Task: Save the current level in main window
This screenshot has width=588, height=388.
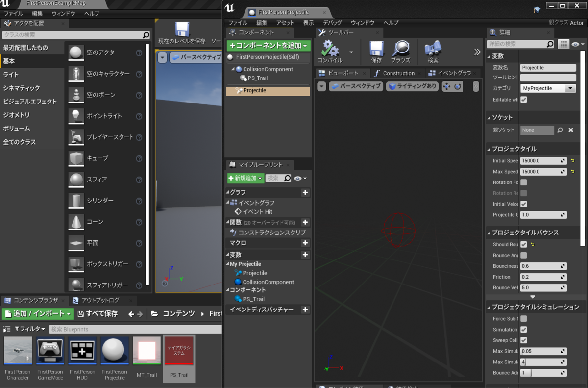Action: tap(182, 29)
